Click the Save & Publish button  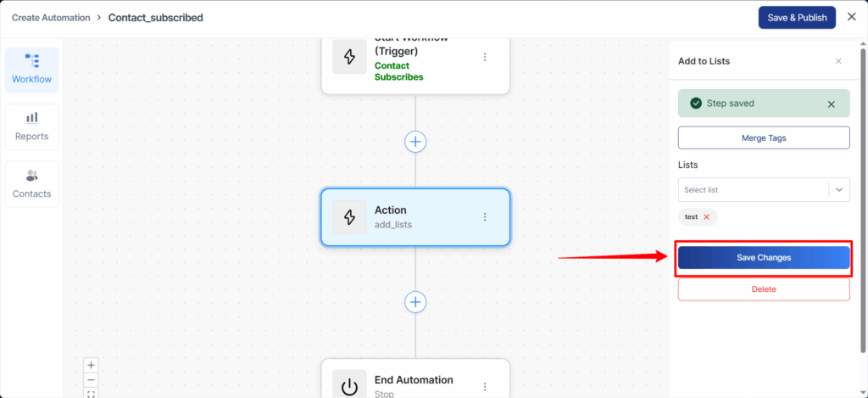(x=797, y=18)
